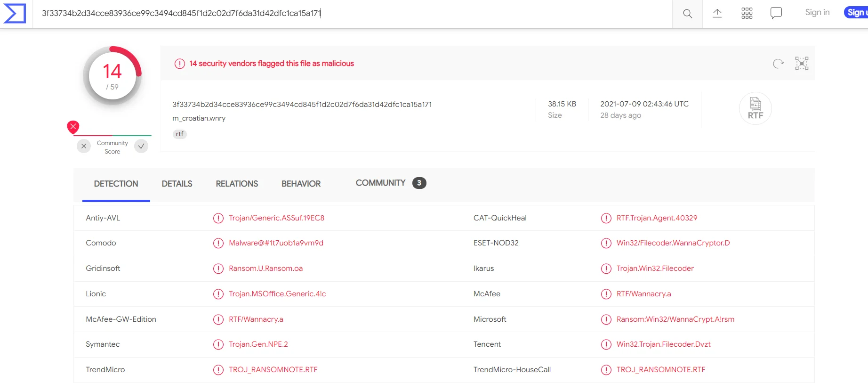This screenshot has height=383, width=868.
Task: Click the 38.15 KB size value
Action: click(562, 104)
